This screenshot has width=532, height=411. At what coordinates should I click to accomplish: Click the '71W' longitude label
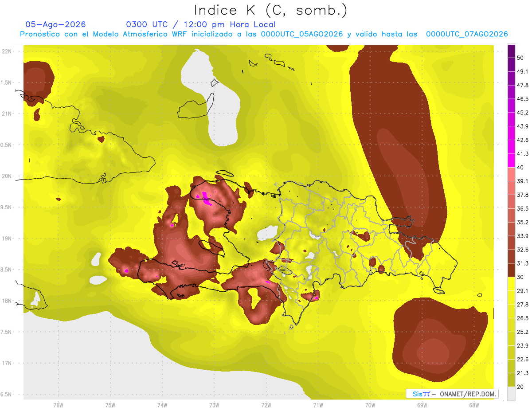point(318,405)
